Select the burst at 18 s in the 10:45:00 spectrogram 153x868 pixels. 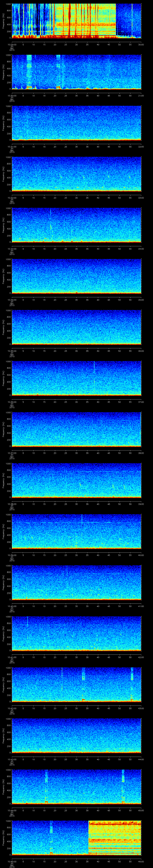tap(51, 838)
